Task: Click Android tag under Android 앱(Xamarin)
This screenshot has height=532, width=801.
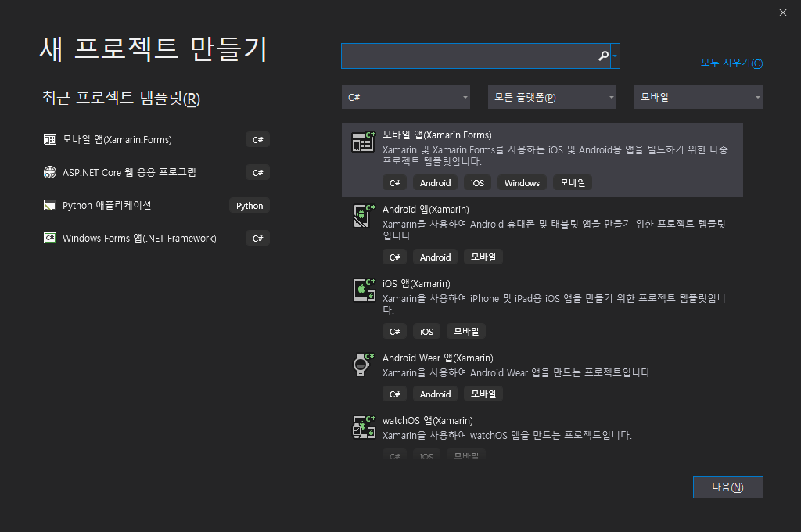Action: tap(435, 257)
